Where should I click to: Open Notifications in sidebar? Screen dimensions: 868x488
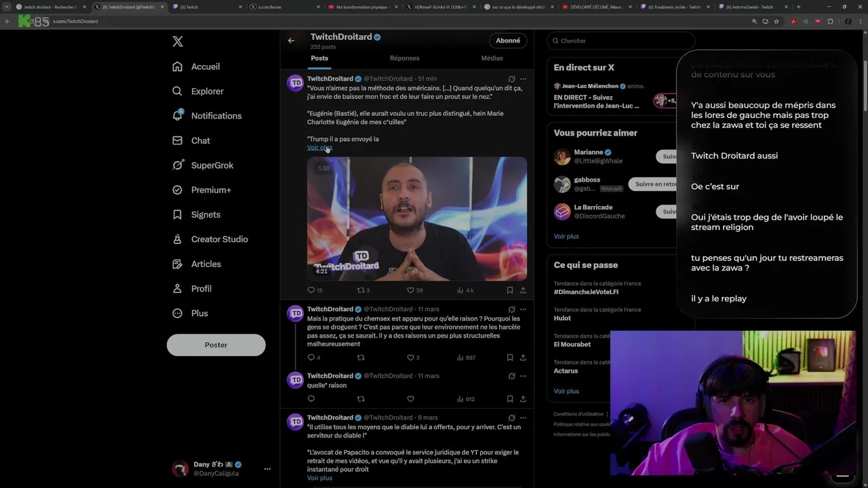pyautogui.click(x=207, y=116)
